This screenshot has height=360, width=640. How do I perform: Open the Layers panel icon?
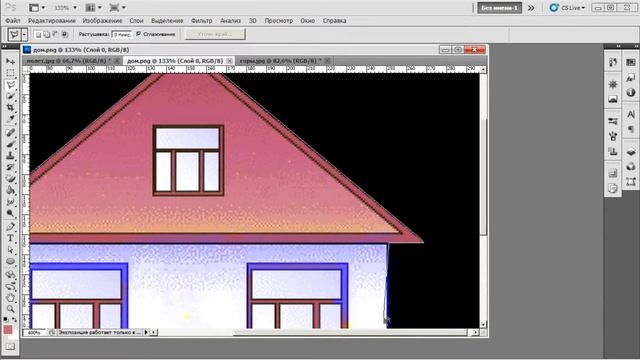pos(631,151)
